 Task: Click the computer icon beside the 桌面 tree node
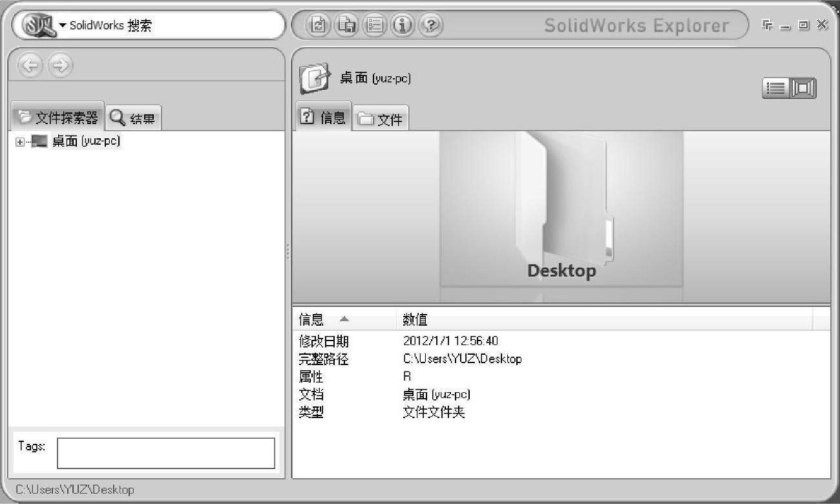(39, 141)
